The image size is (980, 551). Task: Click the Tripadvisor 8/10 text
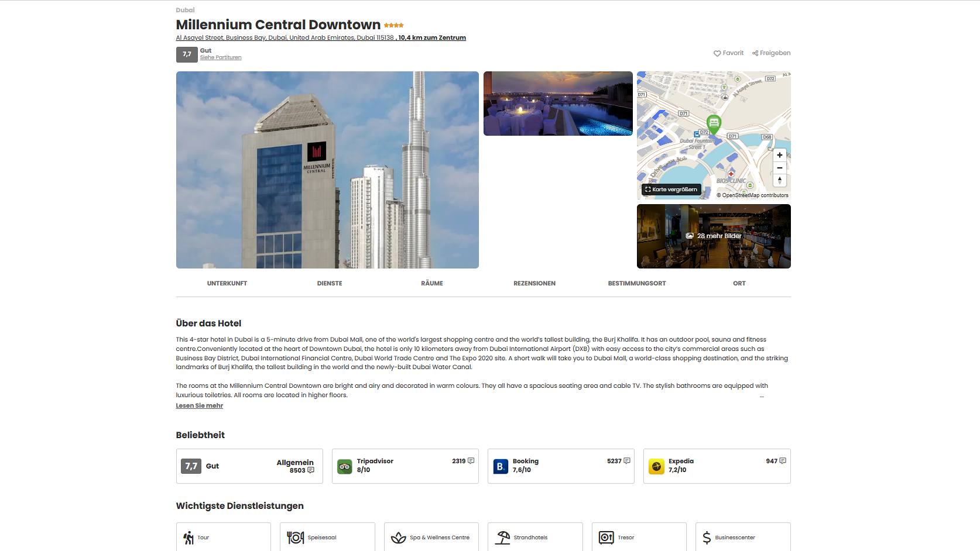(364, 470)
